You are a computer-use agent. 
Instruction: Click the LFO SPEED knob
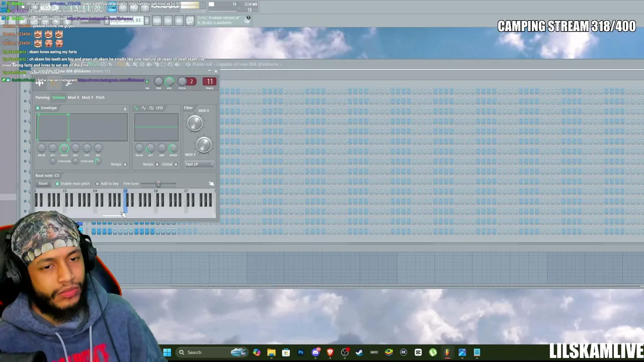coord(173,148)
